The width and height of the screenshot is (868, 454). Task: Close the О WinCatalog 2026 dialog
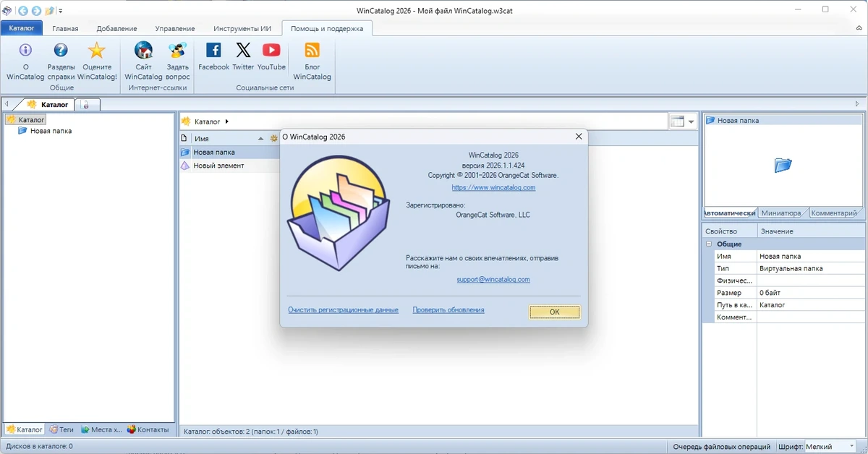(x=578, y=137)
